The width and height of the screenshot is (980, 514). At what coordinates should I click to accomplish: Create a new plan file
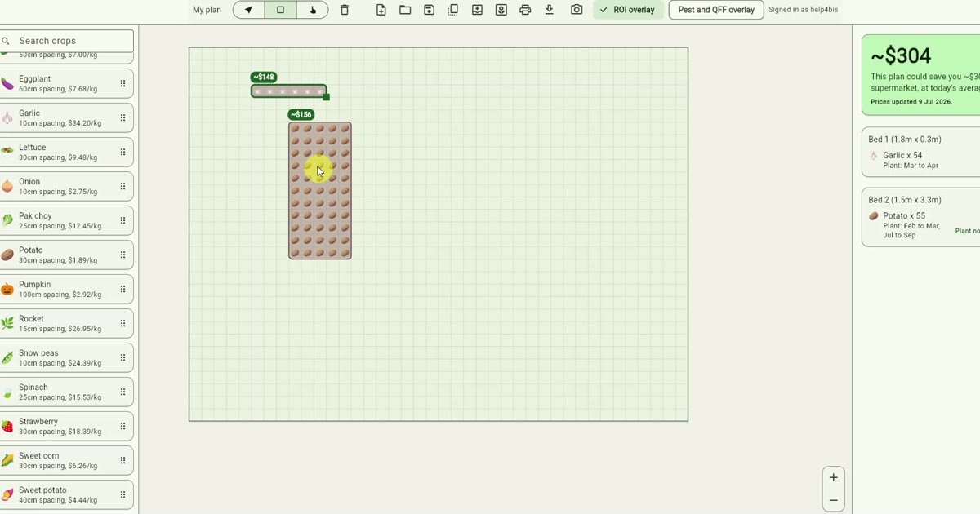[x=381, y=10]
